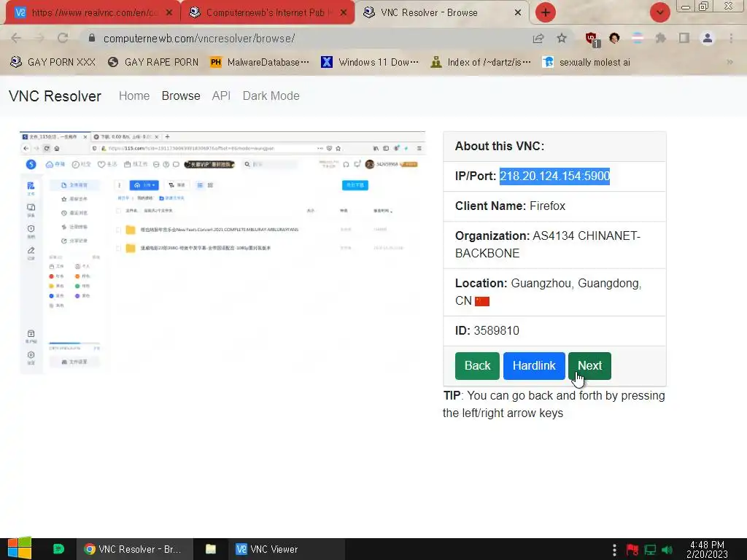This screenshot has width=747, height=560.
Task: Open the volume speaker tray icon
Action: [667, 550]
